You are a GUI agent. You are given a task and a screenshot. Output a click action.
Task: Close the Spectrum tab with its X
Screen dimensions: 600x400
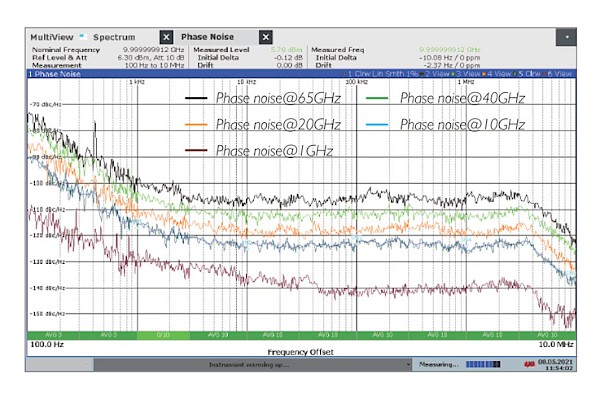(166, 37)
